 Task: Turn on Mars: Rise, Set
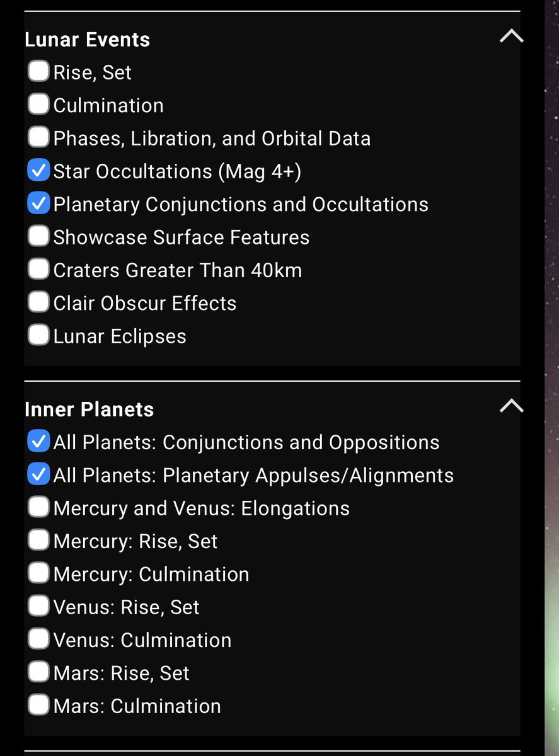[38, 672]
